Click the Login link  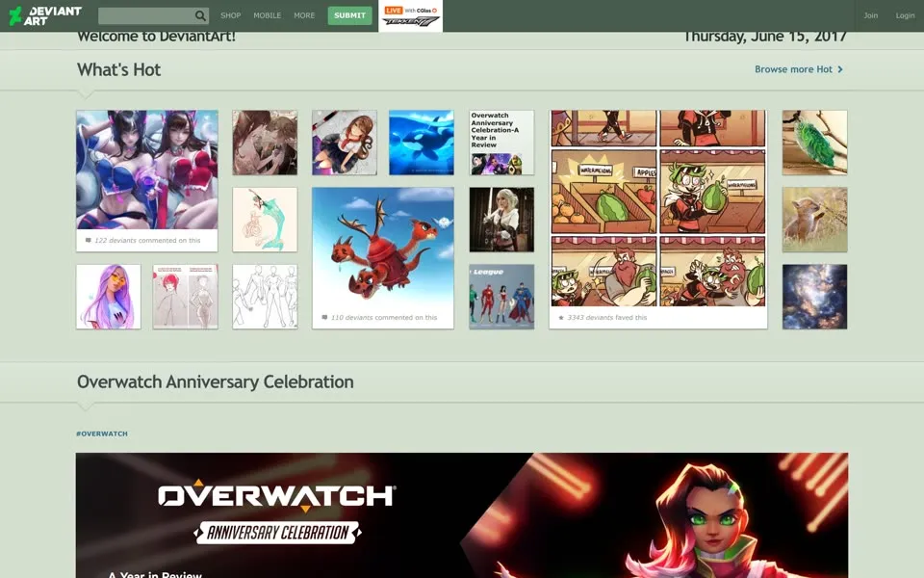[905, 15]
